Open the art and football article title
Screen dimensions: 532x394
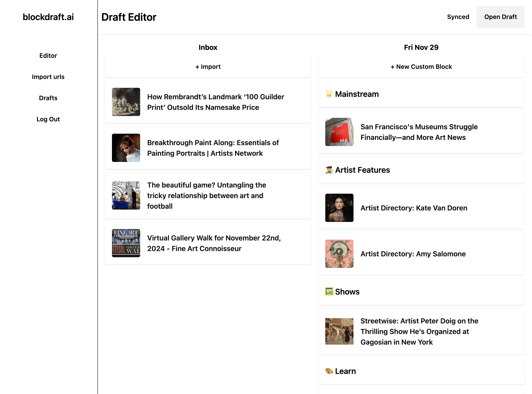(206, 196)
